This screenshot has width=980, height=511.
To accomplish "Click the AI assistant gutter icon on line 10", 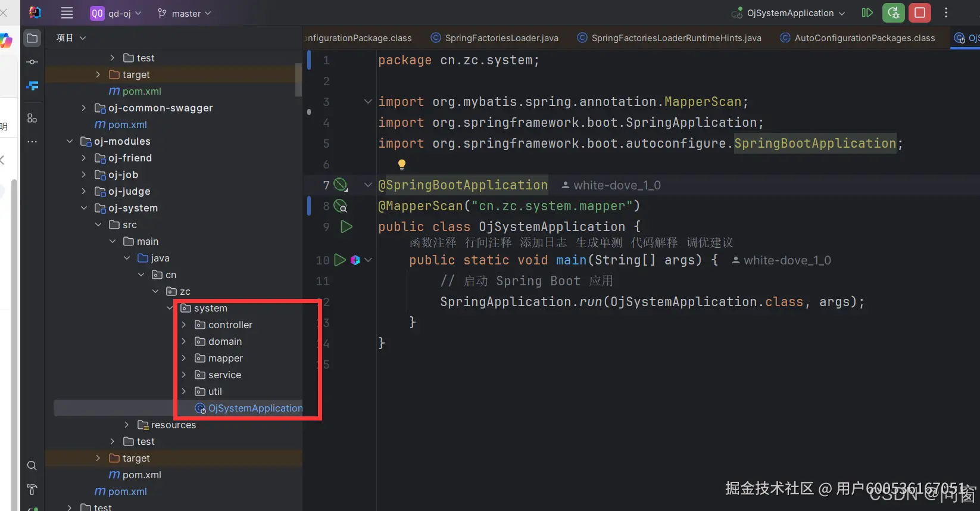I will 355,260.
